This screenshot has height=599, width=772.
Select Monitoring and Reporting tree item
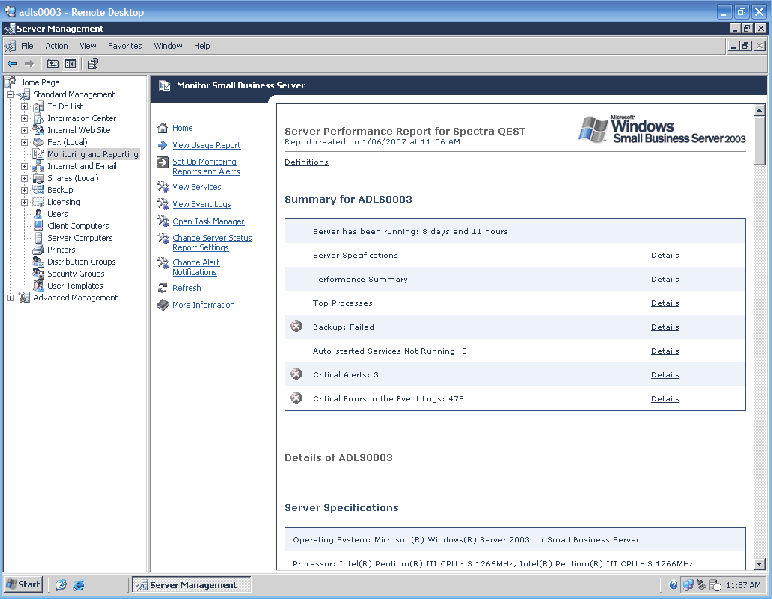coord(93,154)
